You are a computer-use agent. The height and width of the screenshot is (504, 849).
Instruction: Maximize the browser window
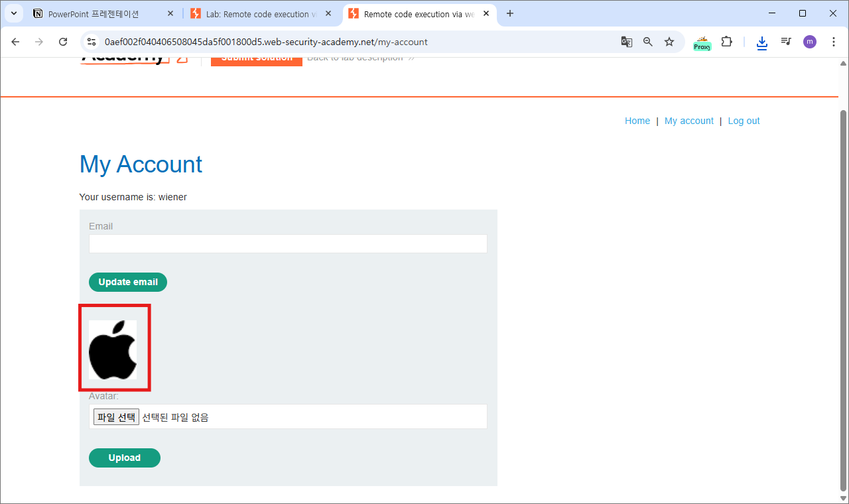pyautogui.click(x=803, y=13)
